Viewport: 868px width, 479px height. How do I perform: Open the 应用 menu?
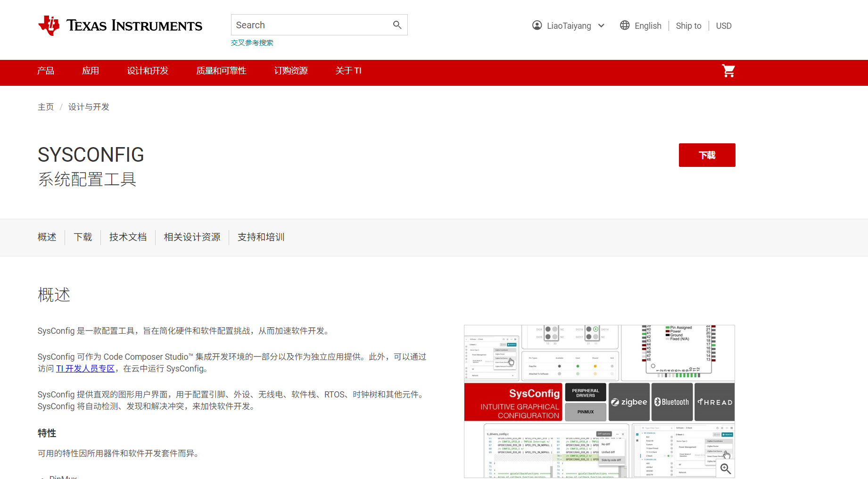pos(91,71)
